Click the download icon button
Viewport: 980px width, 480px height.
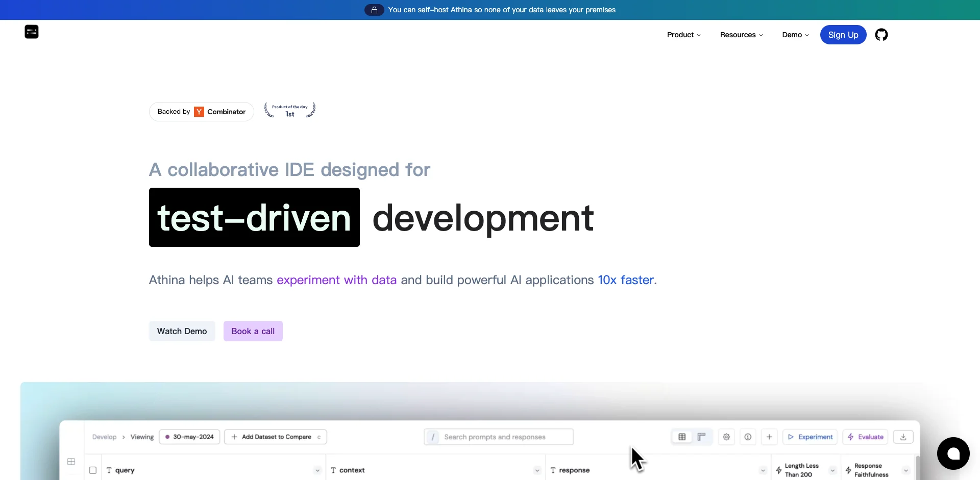pyautogui.click(x=903, y=437)
